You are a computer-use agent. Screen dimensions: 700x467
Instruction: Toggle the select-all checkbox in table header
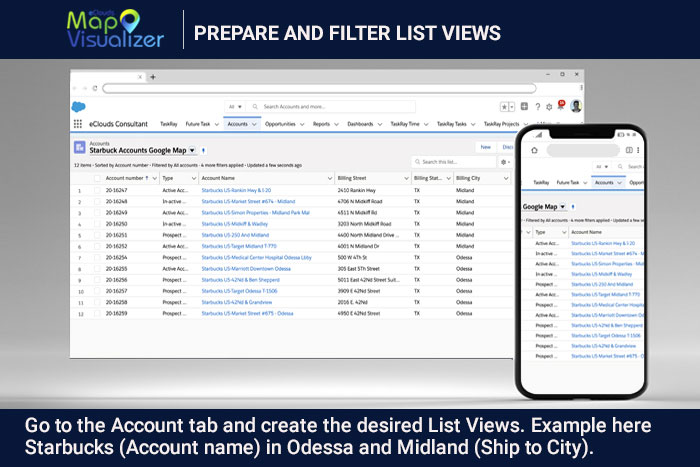pyautogui.click(x=97, y=178)
